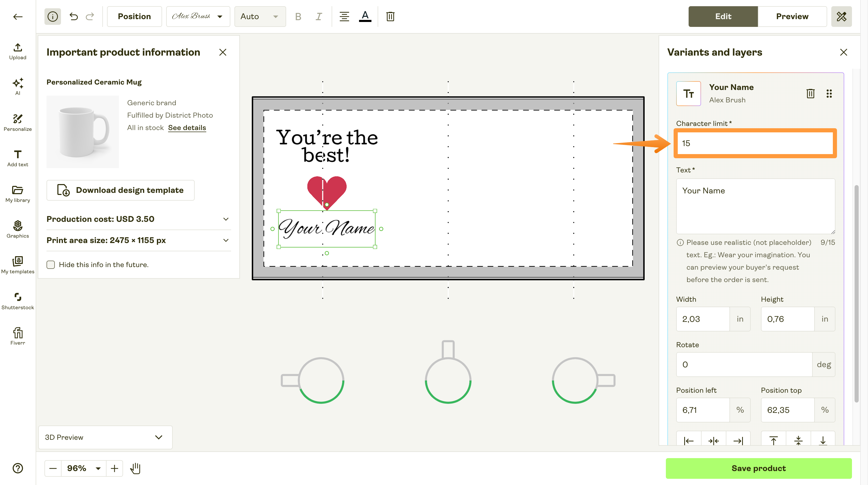The width and height of the screenshot is (868, 485).
Task: Select the Your Name text on canvas
Action: [326, 229]
